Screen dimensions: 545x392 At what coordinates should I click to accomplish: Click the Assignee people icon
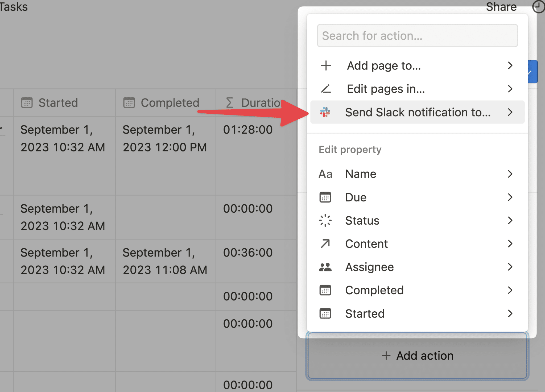tap(325, 267)
